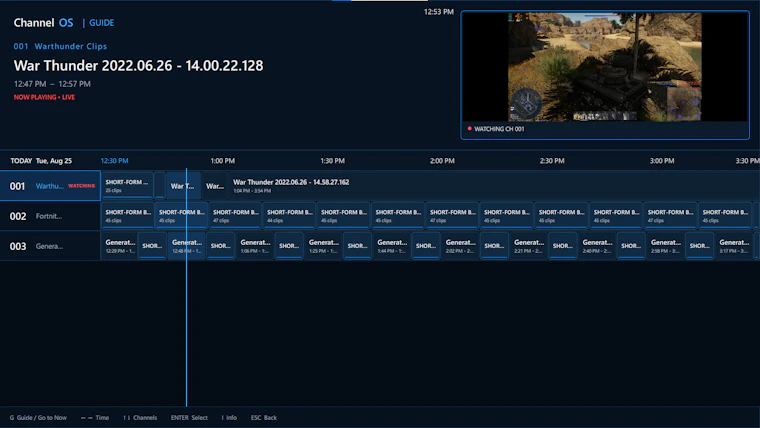
Task: Select the 1:25 PM Generat... block
Action: click(323, 246)
